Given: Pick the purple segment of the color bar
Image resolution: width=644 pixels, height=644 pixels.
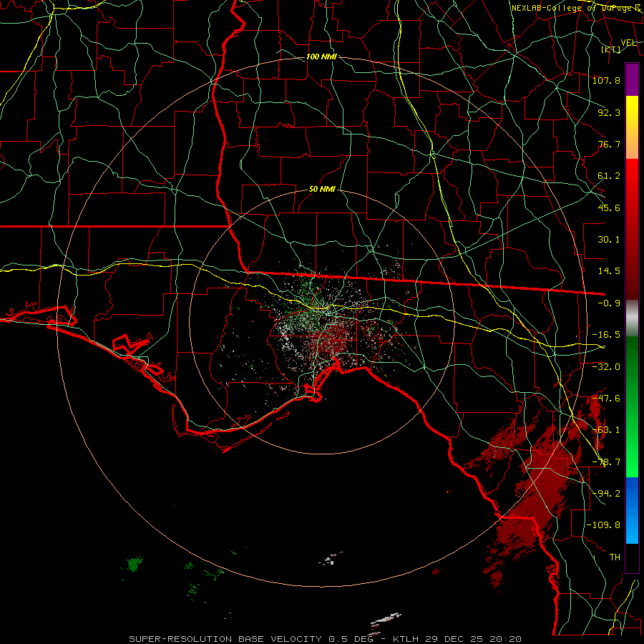Looking at the screenshot, I should point(632,79).
